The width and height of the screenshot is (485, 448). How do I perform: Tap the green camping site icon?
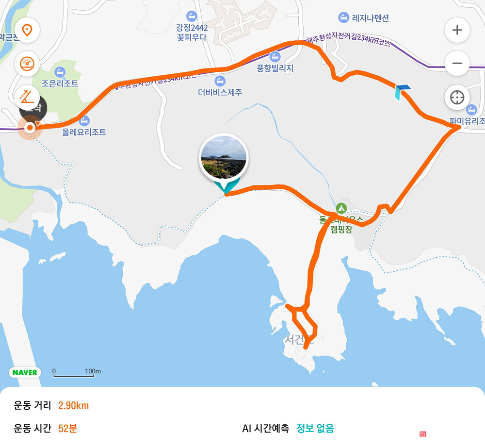[x=341, y=208]
